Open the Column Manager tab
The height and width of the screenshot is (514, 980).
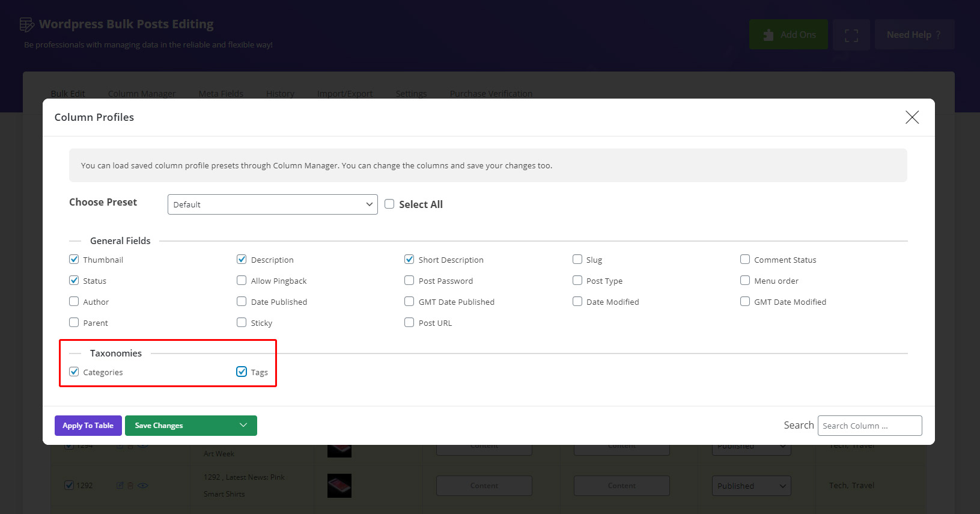142,94
